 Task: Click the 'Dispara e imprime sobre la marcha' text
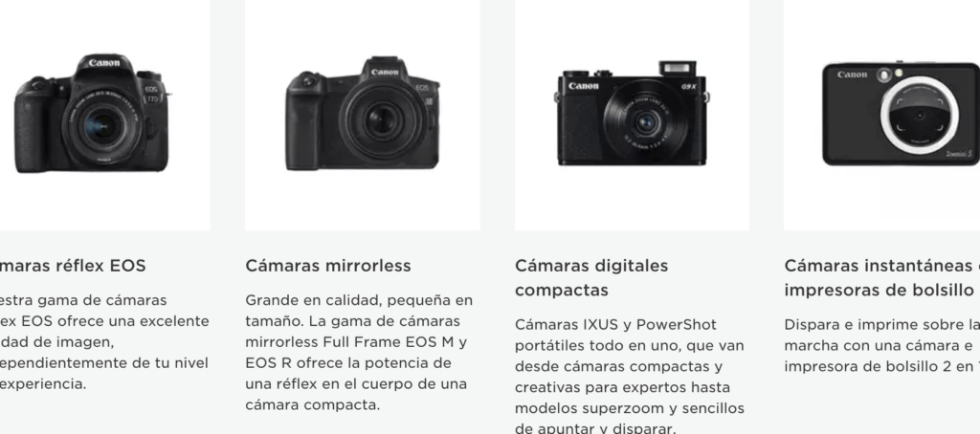tap(881, 345)
